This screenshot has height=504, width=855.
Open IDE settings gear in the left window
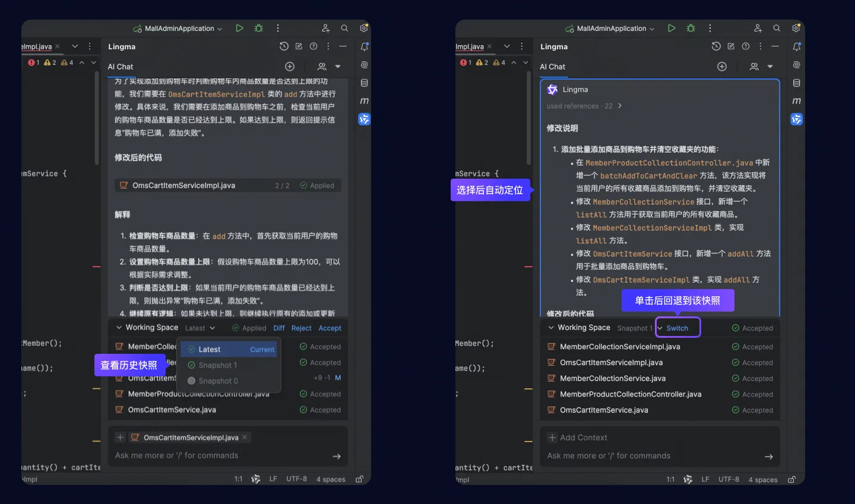coord(364,28)
